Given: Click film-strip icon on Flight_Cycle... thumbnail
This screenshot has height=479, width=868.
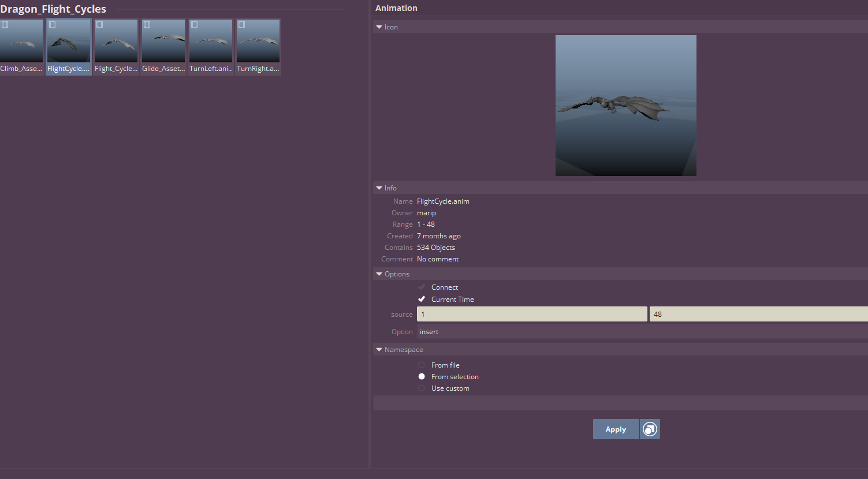Looking at the screenshot, I should coord(99,25).
